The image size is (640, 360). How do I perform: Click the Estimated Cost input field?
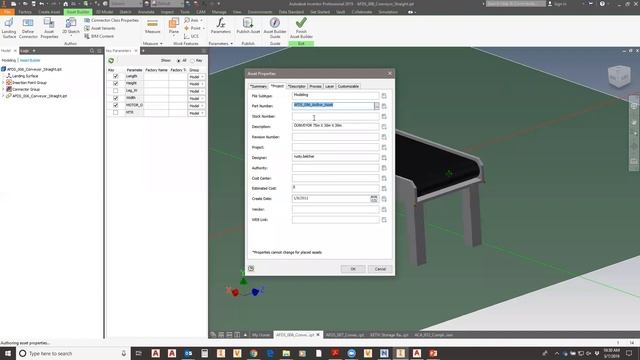pos(336,188)
